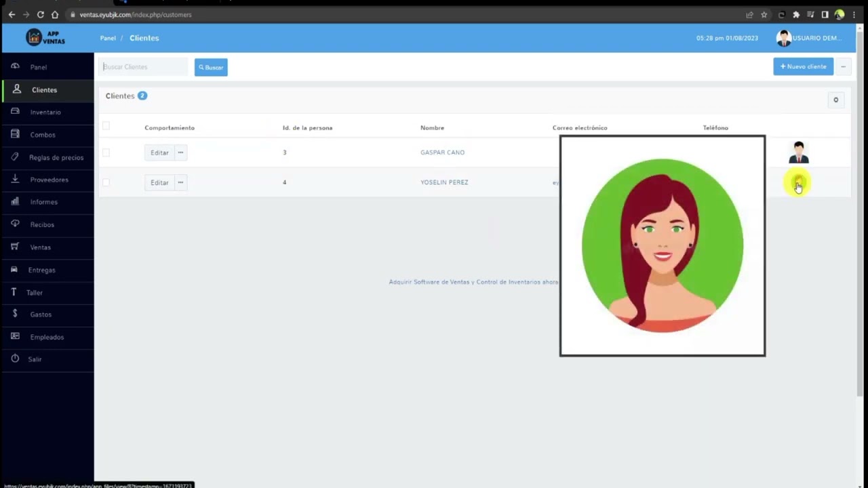Click the Taller T icon
Viewport: 868px width, 488px height.
click(x=14, y=292)
